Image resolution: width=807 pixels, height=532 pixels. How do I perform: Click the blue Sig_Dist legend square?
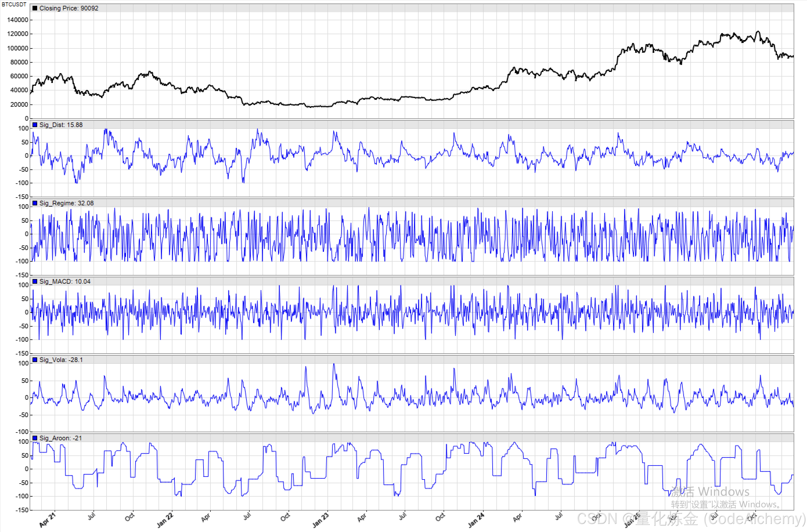tap(35, 125)
